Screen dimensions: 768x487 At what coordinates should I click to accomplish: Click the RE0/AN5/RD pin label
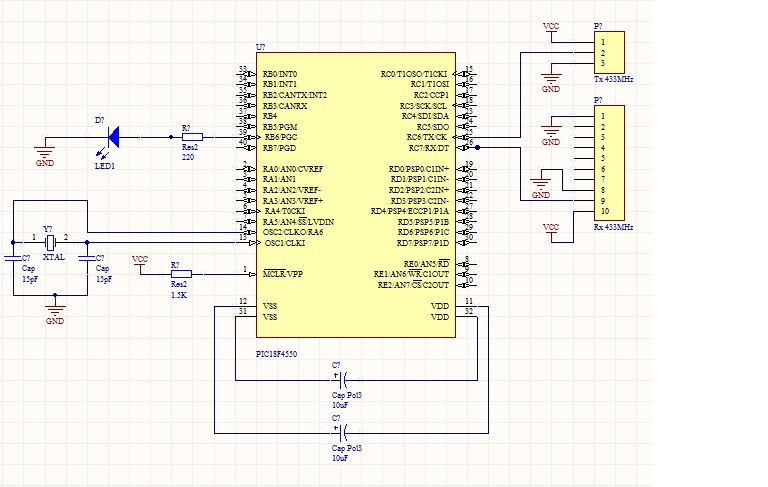tap(426, 264)
